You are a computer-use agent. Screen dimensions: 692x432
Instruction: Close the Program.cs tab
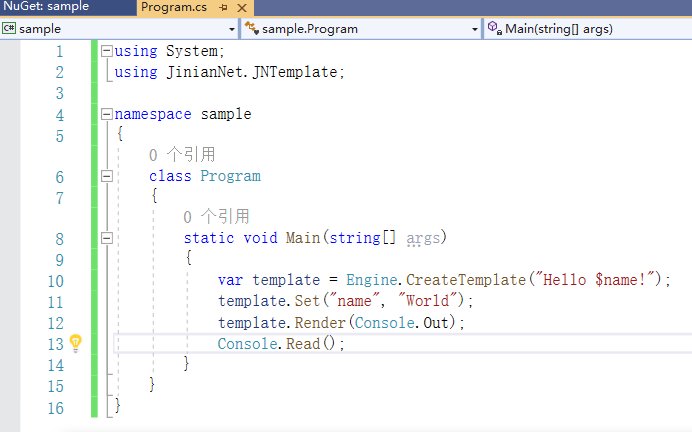pos(242,8)
